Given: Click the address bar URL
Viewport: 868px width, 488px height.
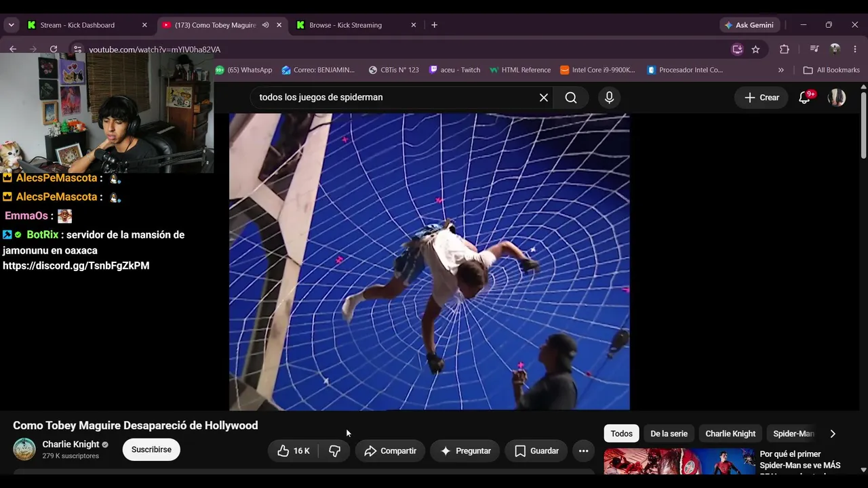Looking at the screenshot, I should click(x=155, y=49).
